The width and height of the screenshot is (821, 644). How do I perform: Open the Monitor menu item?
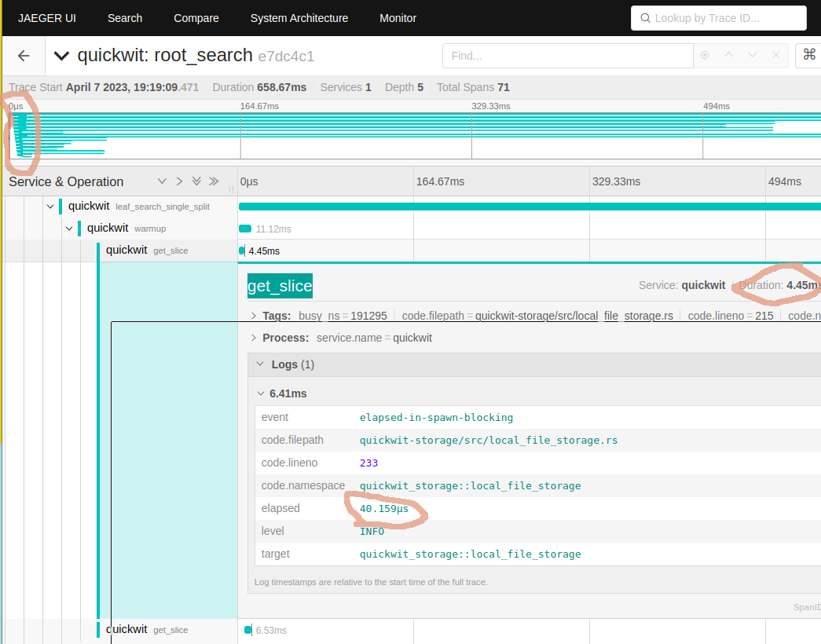pos(398,18)
